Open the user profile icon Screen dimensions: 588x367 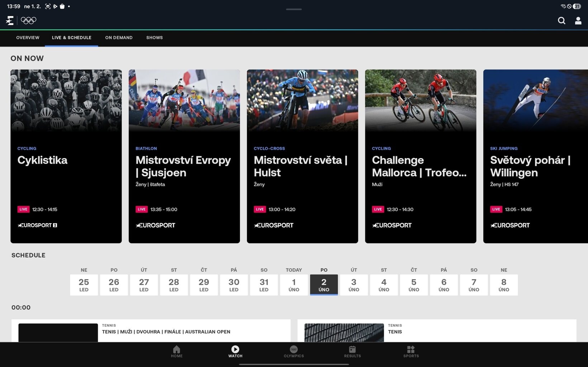pyautogui.click(x=578, y=21)
